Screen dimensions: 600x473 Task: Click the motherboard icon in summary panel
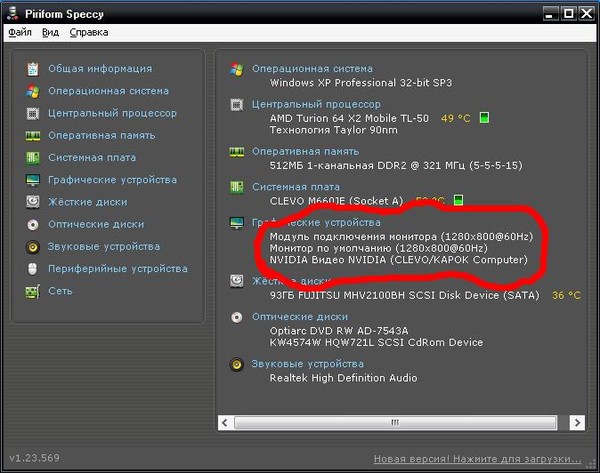[x=236, y=187]
